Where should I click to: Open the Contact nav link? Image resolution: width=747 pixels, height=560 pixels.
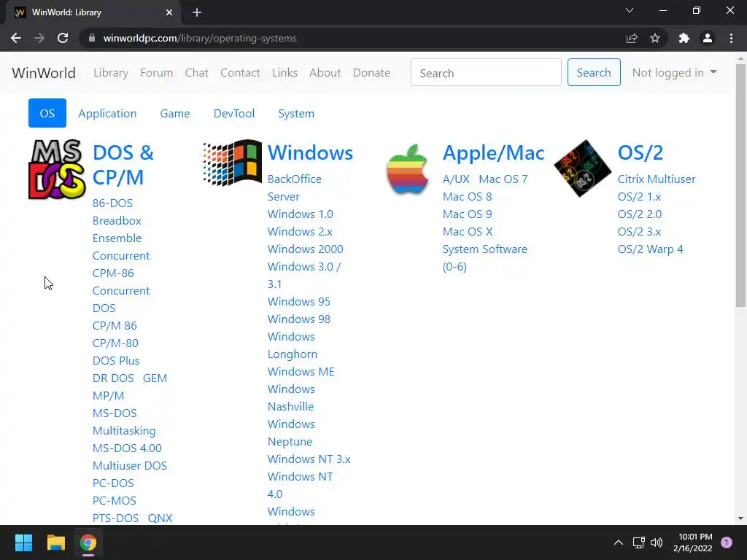click(240, 72)
